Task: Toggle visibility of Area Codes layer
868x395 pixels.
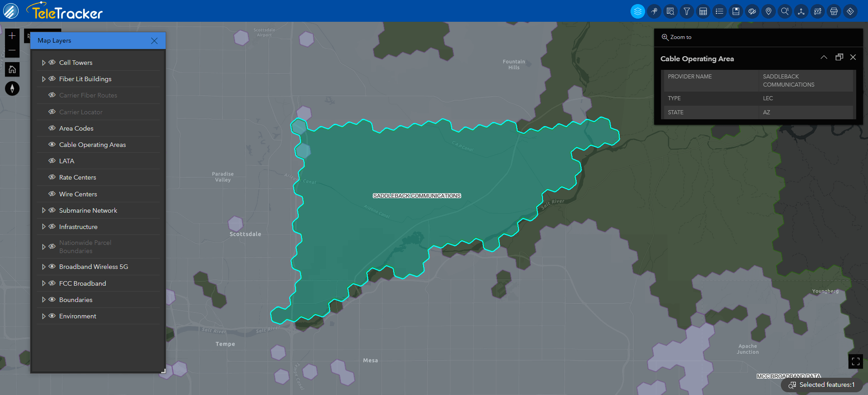Action: click(x=52, y=128)
